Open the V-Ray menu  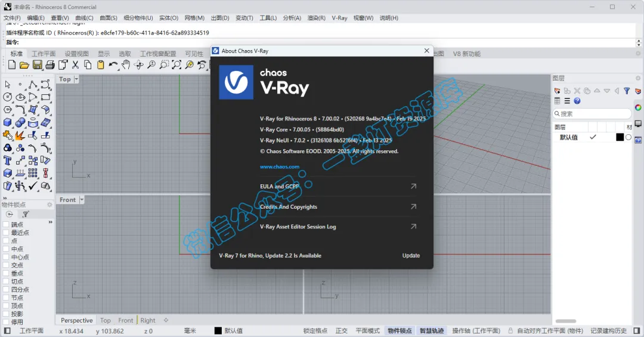(340, 18)
